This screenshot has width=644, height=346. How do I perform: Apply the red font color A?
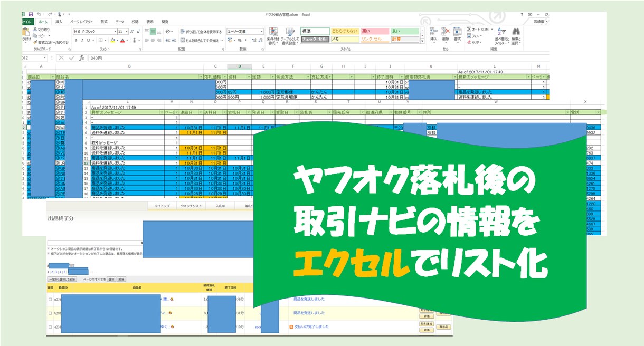click(122, 40)
